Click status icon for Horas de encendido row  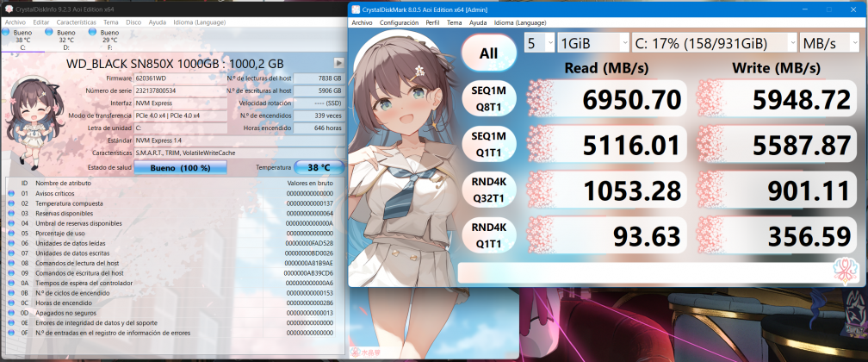point(11,303)
